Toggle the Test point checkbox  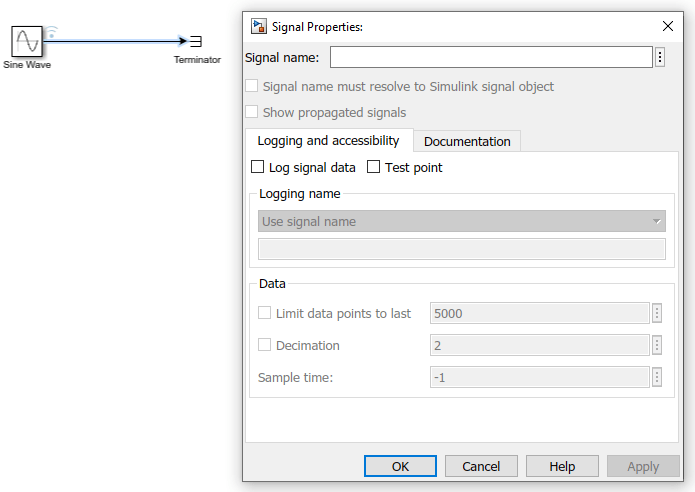374,167
